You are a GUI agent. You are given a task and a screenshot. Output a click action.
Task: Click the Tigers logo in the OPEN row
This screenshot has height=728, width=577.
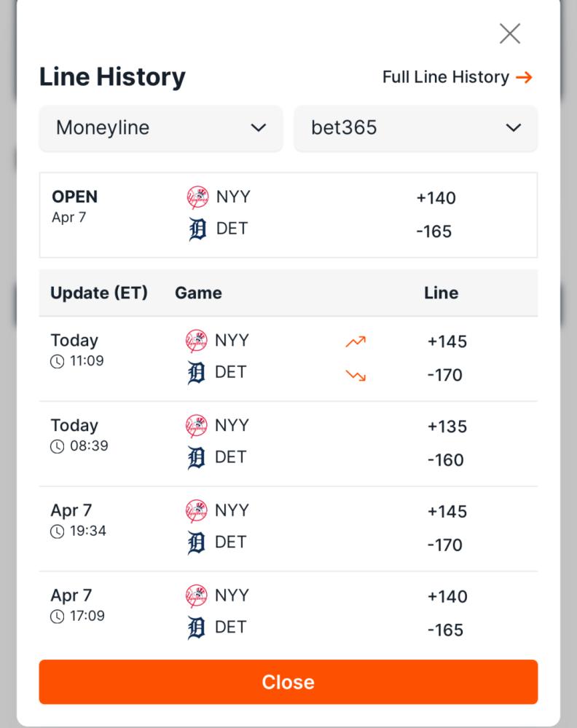tap(197, 229)
